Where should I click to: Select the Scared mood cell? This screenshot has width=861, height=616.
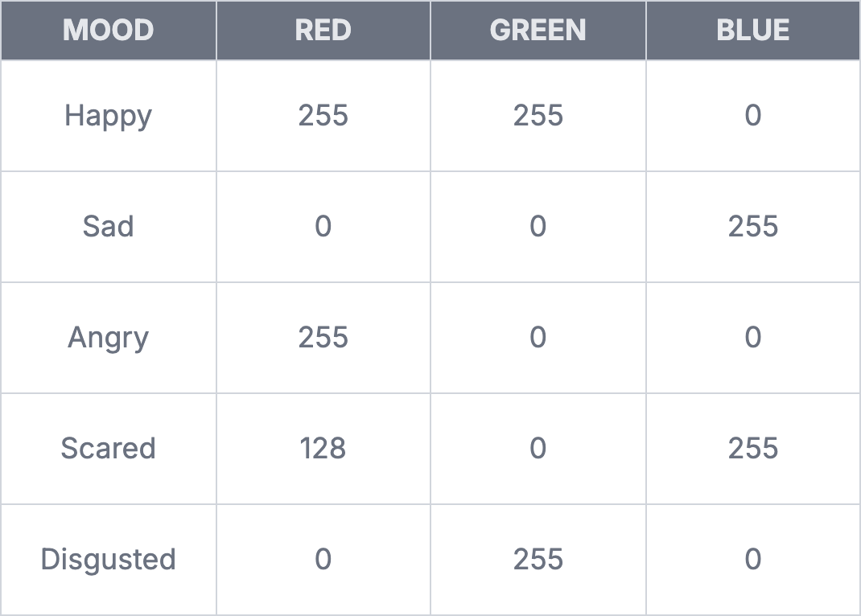[x=108, y=448]
